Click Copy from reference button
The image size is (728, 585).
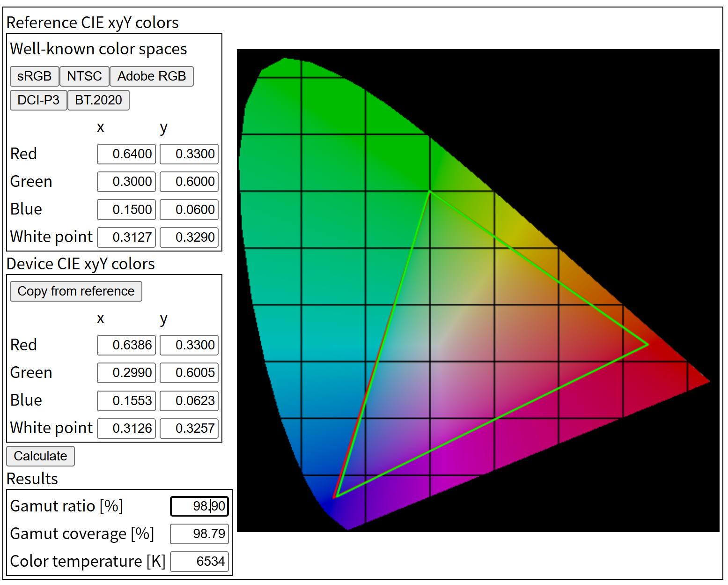(x=76, y=291)
